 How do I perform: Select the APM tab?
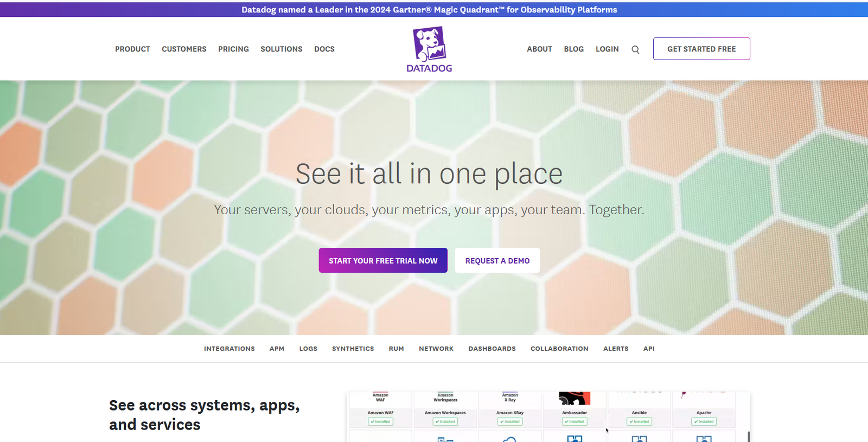click(x=277, y=349)
